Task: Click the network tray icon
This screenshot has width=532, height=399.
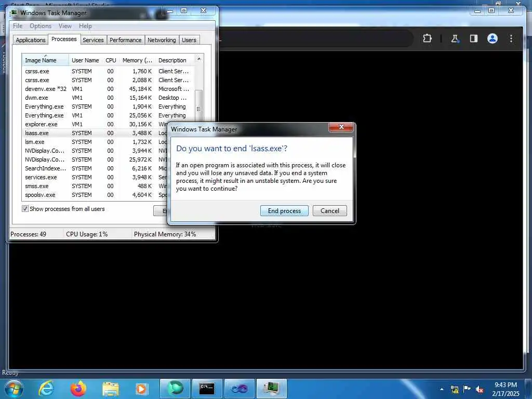Action: pos(455,389)
